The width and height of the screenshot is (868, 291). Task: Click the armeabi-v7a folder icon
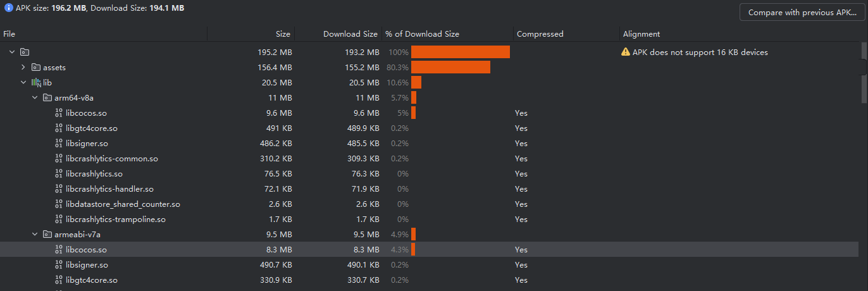[x=47, y=235]
